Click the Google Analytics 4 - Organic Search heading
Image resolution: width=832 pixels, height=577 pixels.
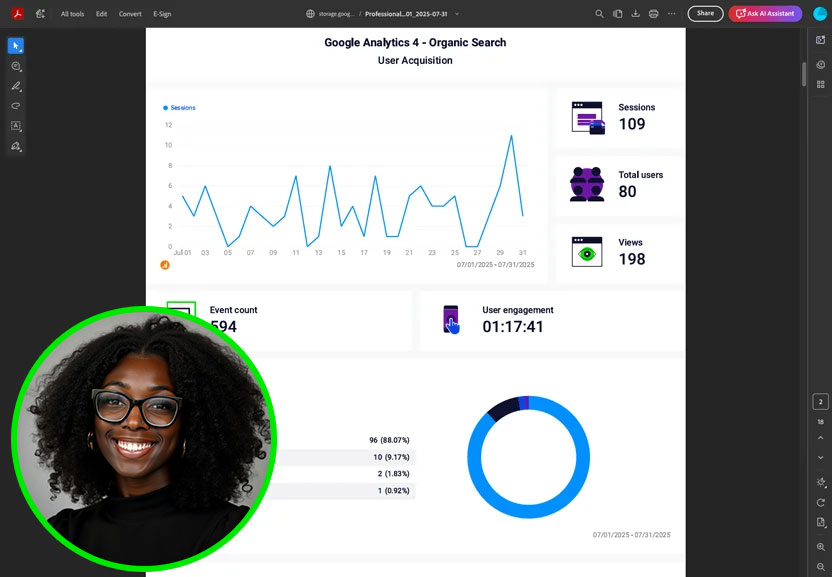coord(415,42)
